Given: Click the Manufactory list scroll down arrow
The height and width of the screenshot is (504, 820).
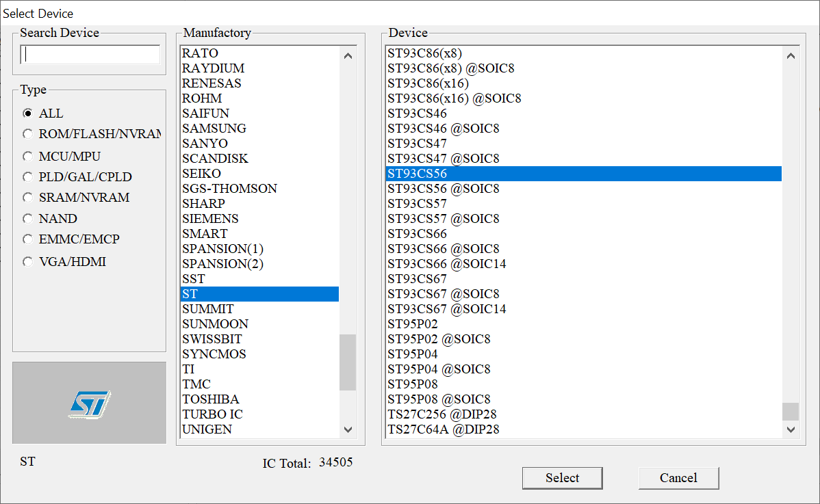Looking at the screenshot, I should click(x=348, y=429).
